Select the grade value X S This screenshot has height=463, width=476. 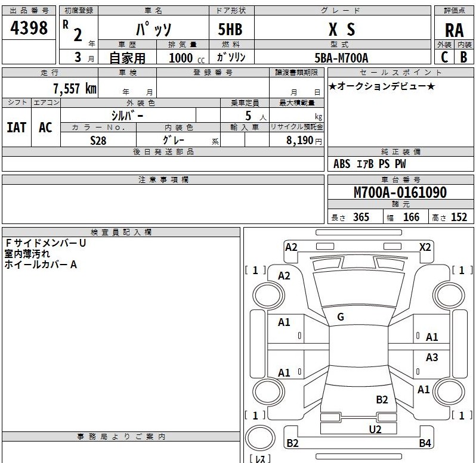coord(342,29)
